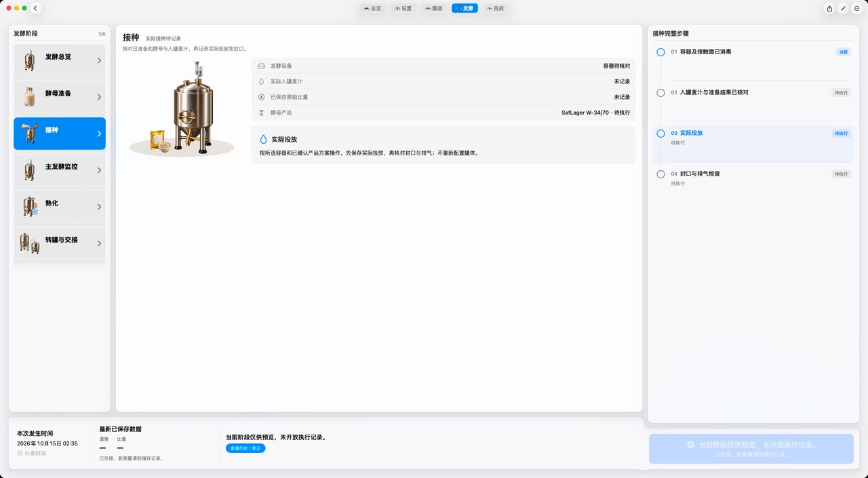Switch to the 设置 tab
868x478 pixels.
coord(402,8)
